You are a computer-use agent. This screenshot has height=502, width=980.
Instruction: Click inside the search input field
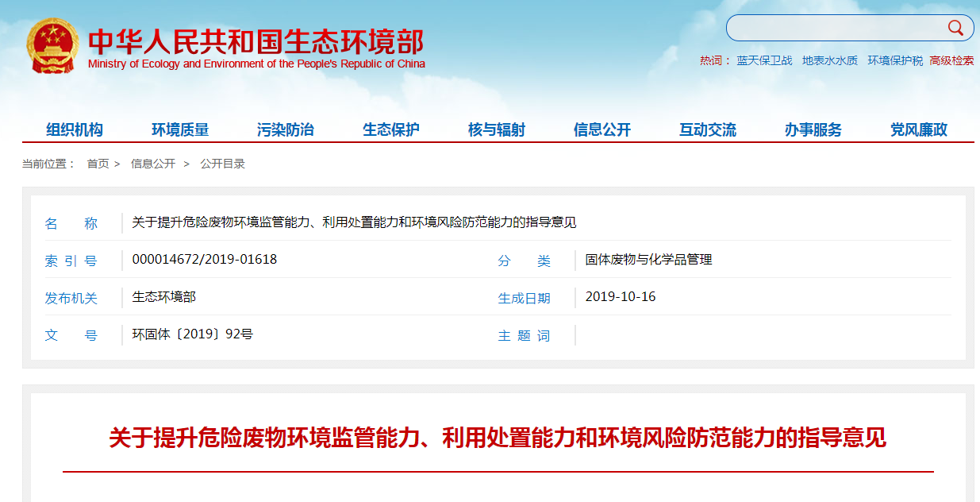click(833, 29)
